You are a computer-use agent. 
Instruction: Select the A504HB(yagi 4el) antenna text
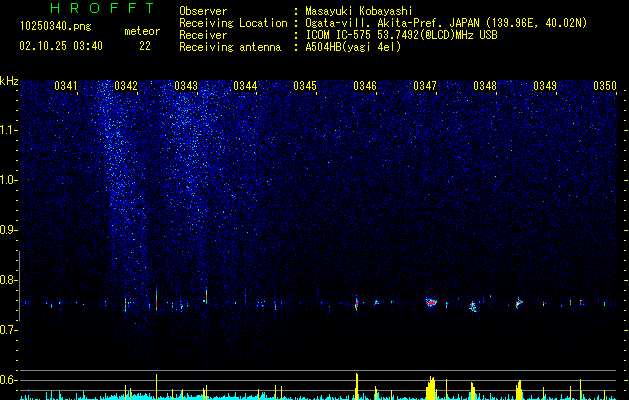(353, 47)
